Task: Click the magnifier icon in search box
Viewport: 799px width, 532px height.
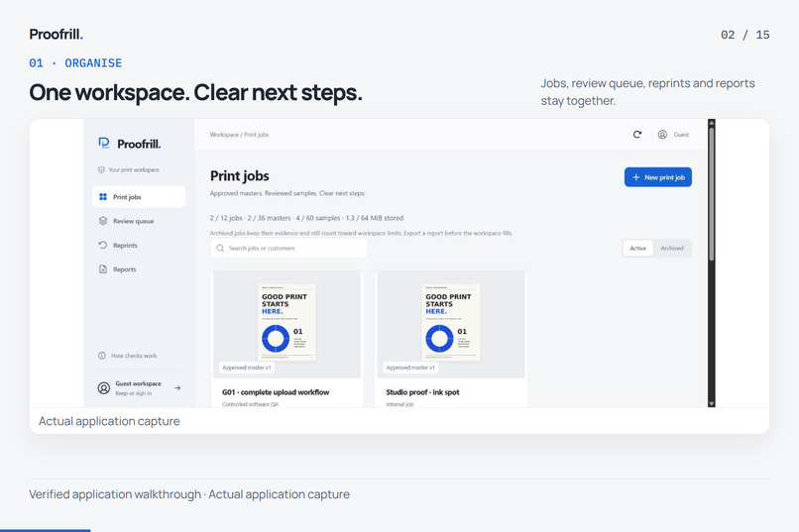Action: 220,249
